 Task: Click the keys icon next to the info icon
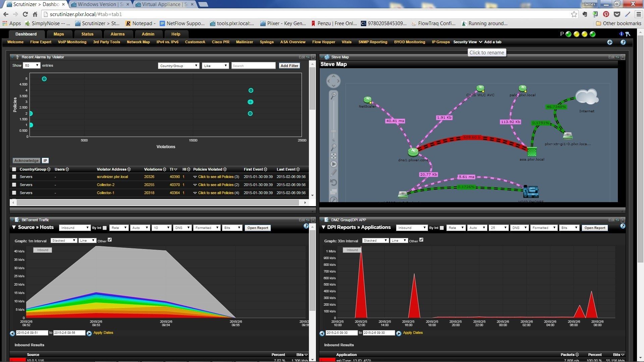[628, 34]
